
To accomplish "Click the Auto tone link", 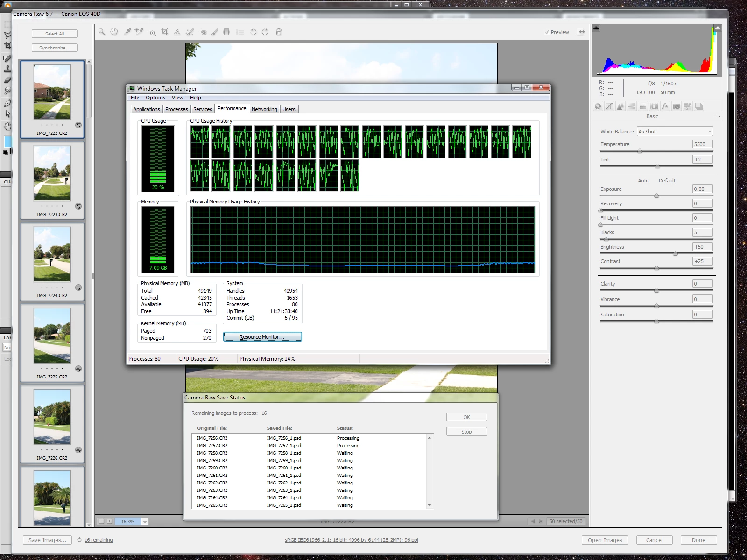I will tap(643, 181).
